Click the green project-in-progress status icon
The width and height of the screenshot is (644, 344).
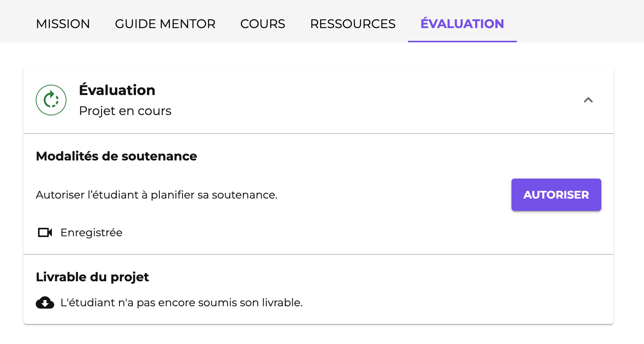(51, 100)
